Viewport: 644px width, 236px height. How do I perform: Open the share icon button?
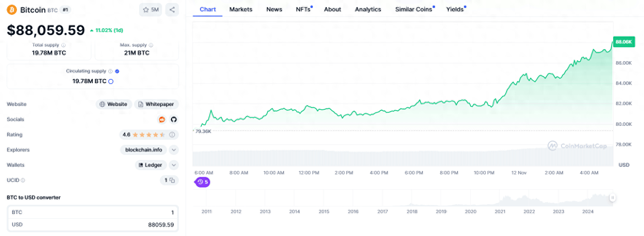pos(172,10)
